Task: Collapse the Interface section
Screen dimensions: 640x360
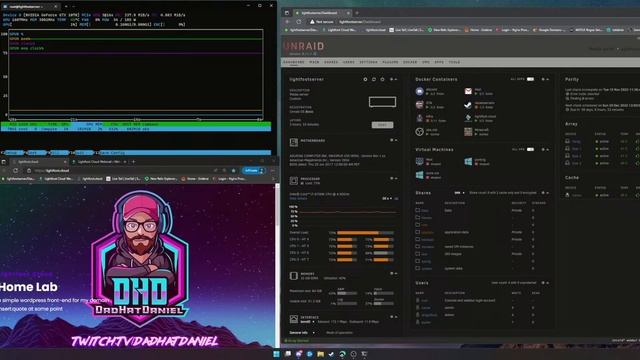Action: coord(396,316)
